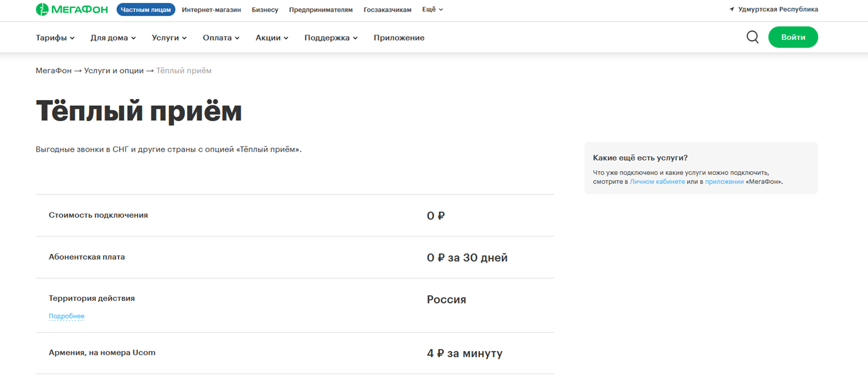Click the location arrow icon by Удмуртская Республика
868x386 pixels.
pos(732,9)
